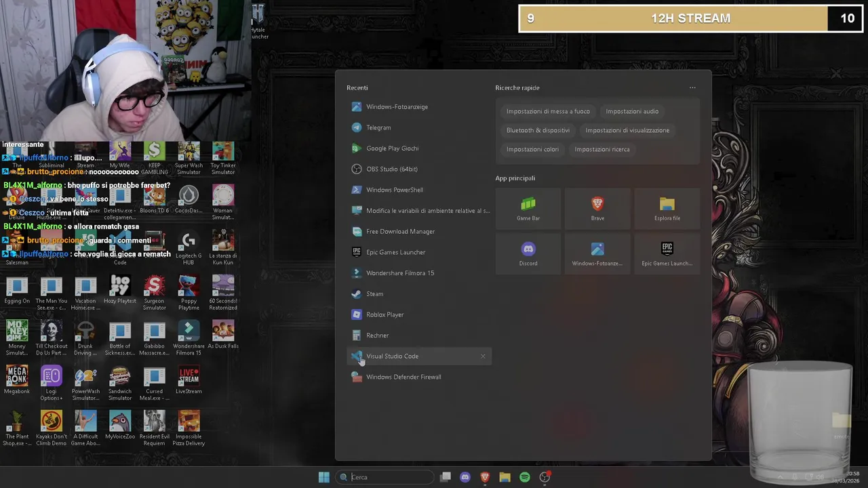Select Surgeon Simulator desktop icon

pos(154,293)
